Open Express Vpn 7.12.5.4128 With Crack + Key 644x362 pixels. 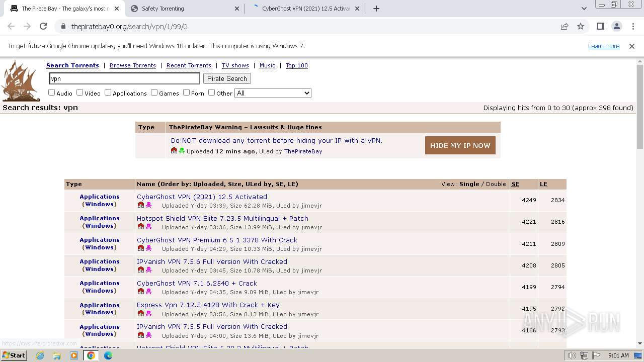point(208,305)
